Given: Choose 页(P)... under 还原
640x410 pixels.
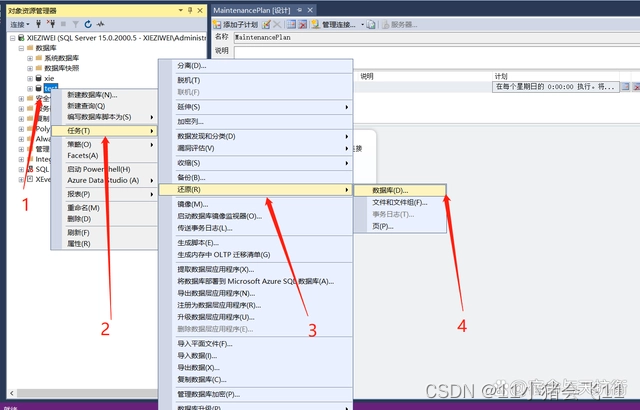Looking at the screenshot, I should (400, 226).
